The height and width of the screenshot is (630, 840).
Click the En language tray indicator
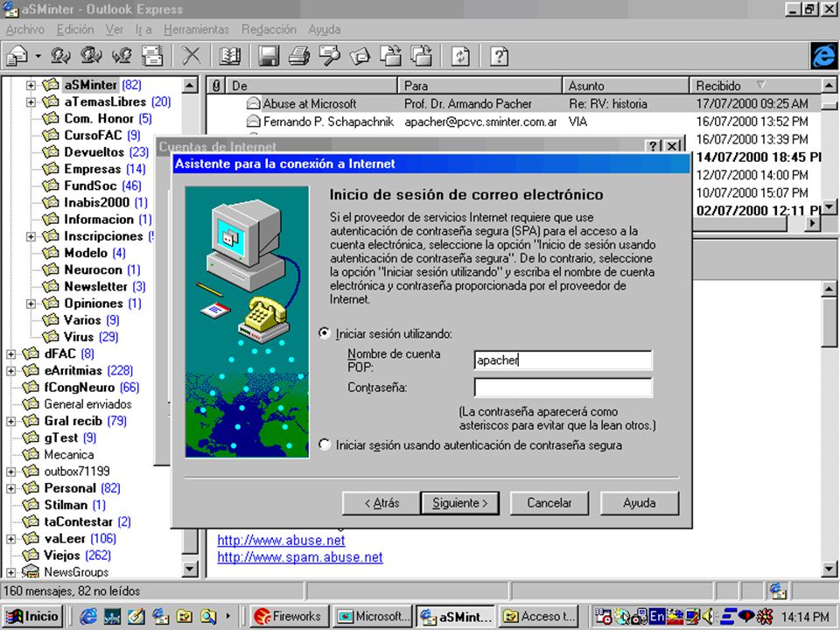point(657,617)
